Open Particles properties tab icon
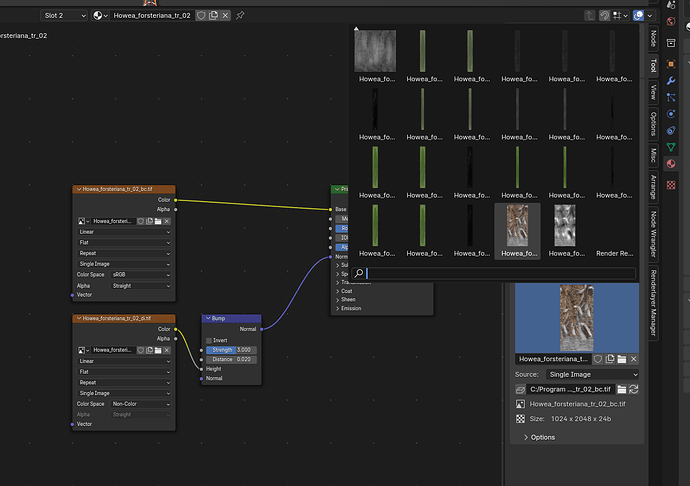The image size is (690, 486). [x=671, y=97]
